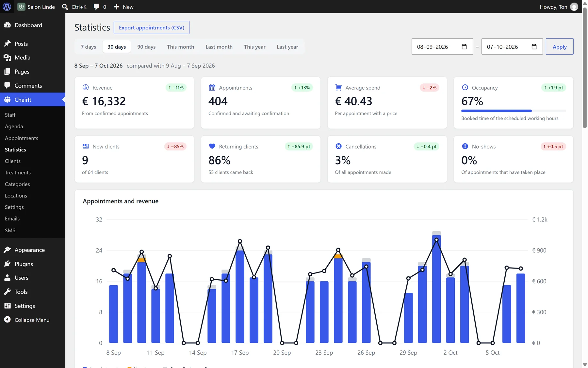This screenshot has height=368, width=588.
Task: Click the Settings sliders icon in sidebar
Action: (7, 306)
